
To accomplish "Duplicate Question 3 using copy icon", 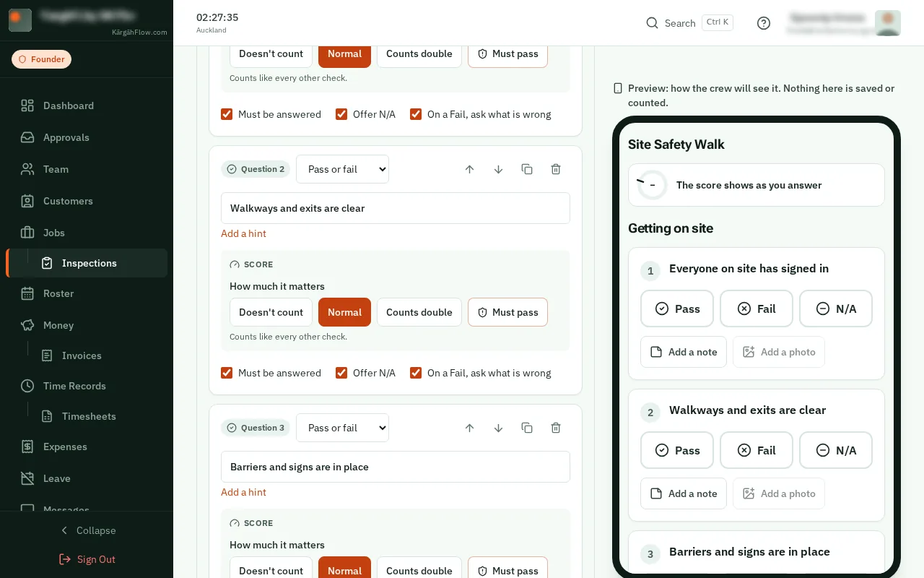I will (527, 428).
